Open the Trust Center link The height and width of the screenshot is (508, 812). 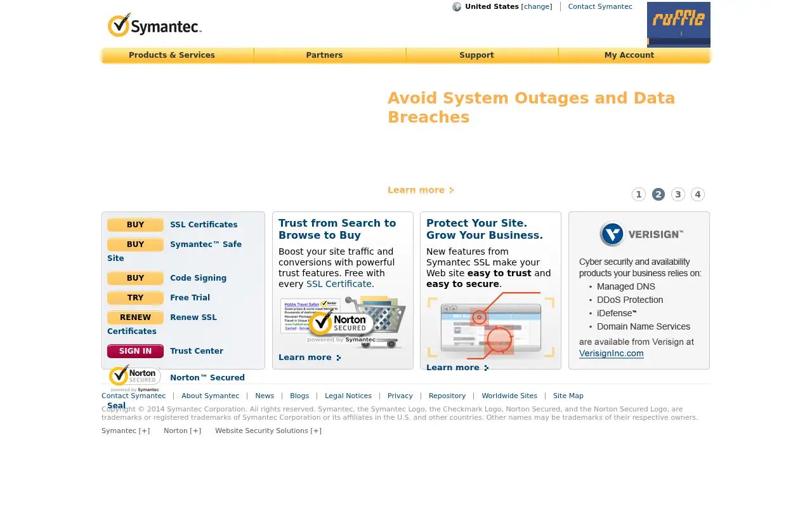[197, 351]
